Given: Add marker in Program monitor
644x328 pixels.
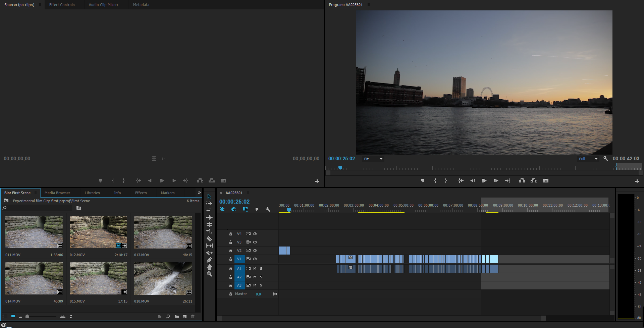Looking at the screenshot, I should [x=423, y=181].
